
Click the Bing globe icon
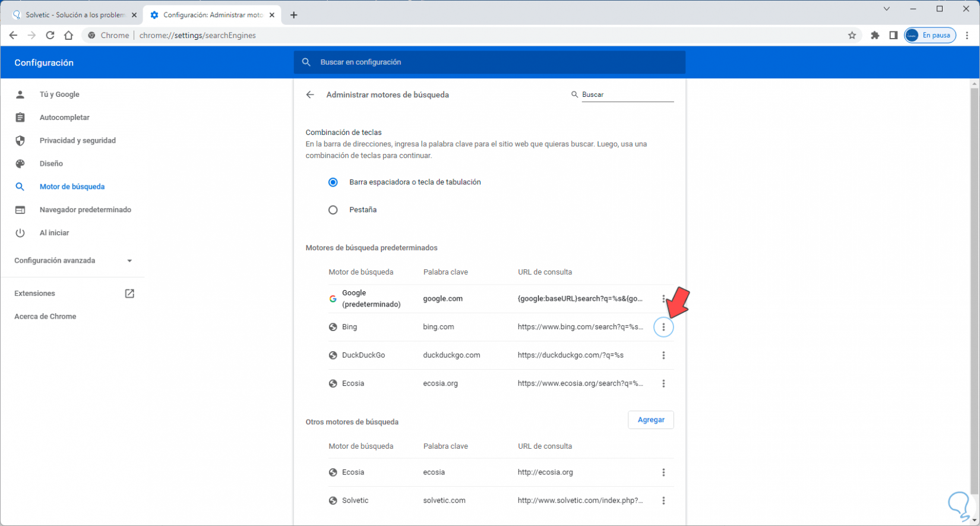(x=333, y=327)
